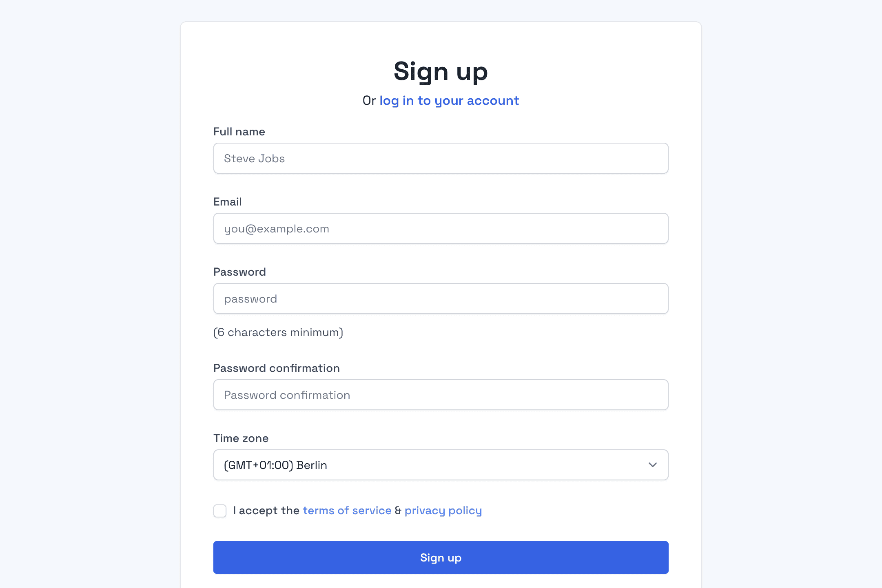Viewport: 882px width, 588px height.
Task: Select the Password input field
Action: pyautogui.click(x=441, y=298)
